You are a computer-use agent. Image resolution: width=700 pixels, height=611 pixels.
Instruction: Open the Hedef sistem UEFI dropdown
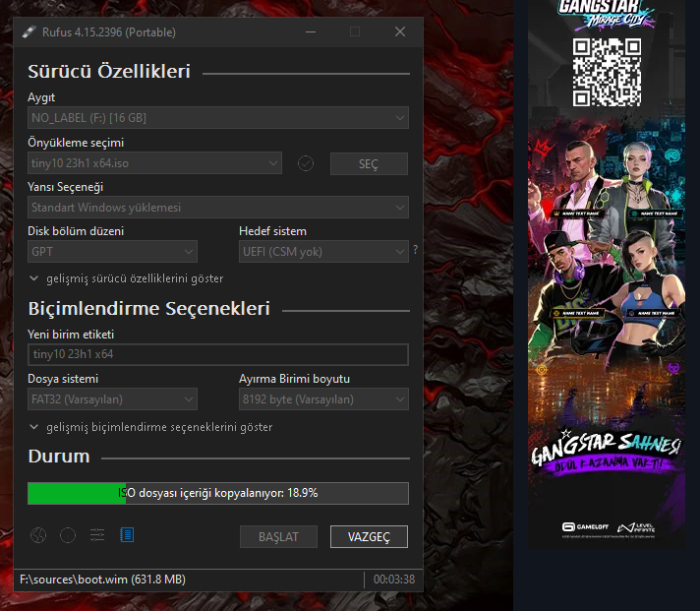(x=323, y=252)
